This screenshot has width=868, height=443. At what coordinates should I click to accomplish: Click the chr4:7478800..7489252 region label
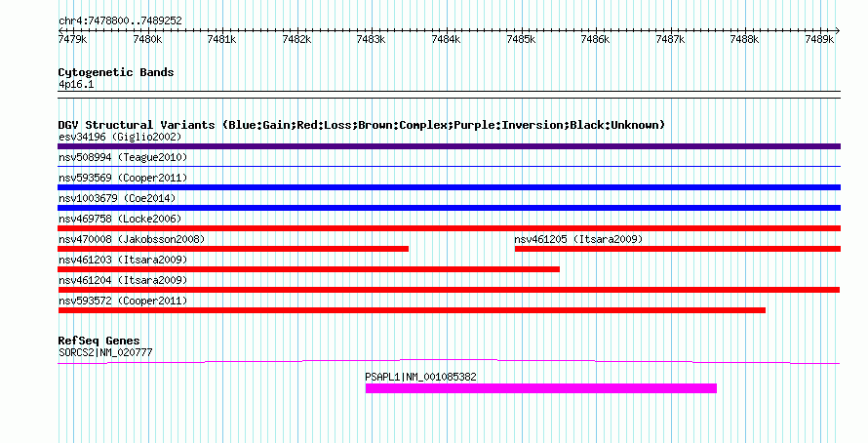[120, 20]
